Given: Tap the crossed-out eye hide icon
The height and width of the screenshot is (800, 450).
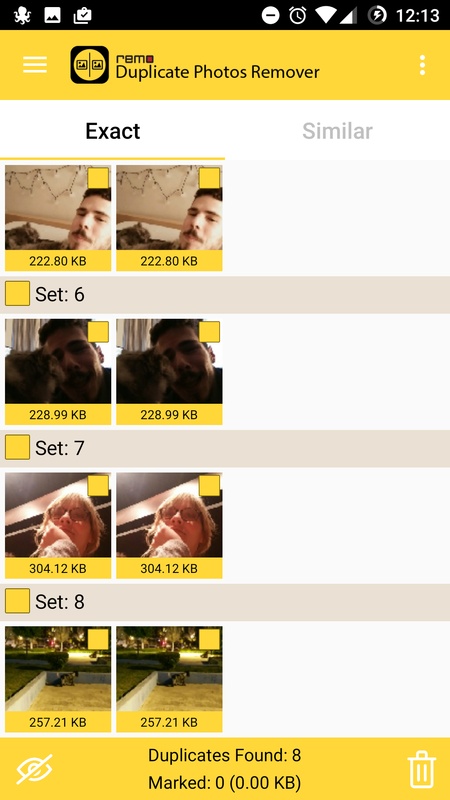Looking at the screenshot, I should click(34, 769).
